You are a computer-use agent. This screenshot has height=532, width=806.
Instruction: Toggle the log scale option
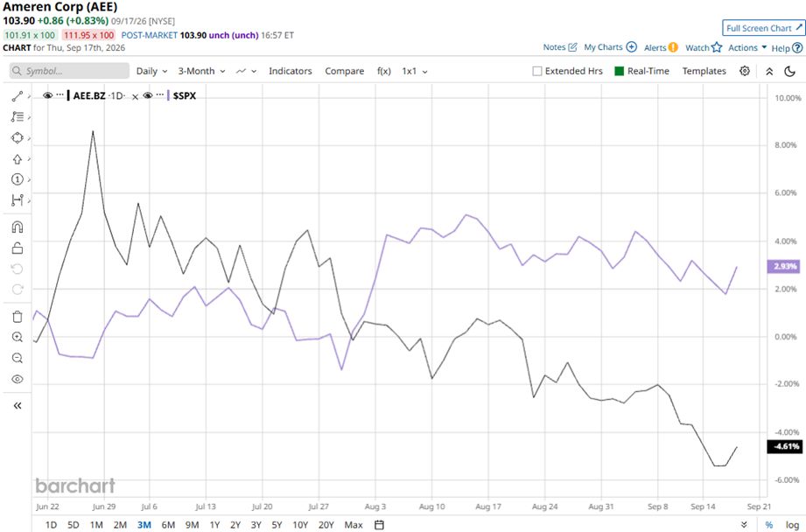click(x=792, y=525)
